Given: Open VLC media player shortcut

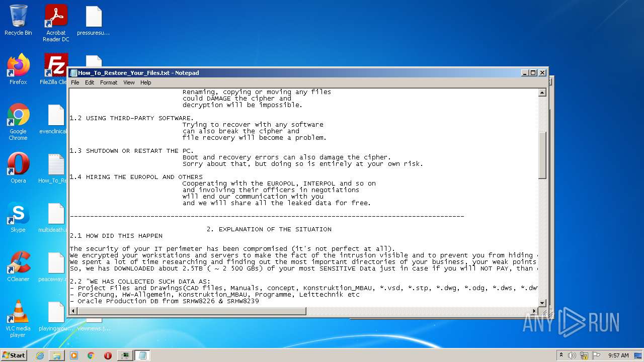Looking at the screenshot, I should coord(18,319).
